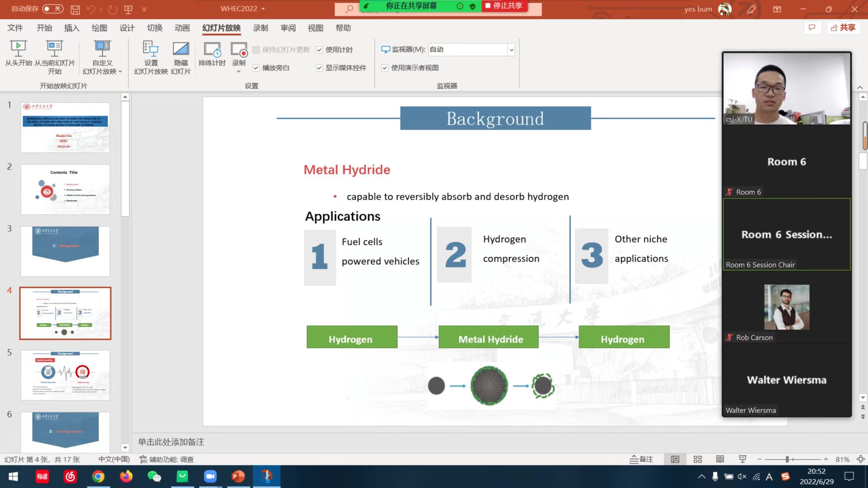Expand the Record button dropdown arrow
Image resolution: width=868 pixels, height=488 pixels.
click(x=239, y=71)
